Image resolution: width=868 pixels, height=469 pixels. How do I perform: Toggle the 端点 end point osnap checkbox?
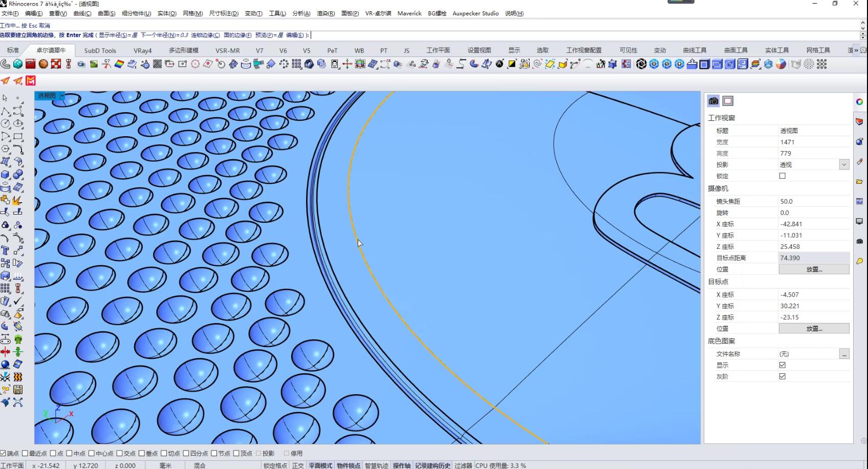point(3,453)
